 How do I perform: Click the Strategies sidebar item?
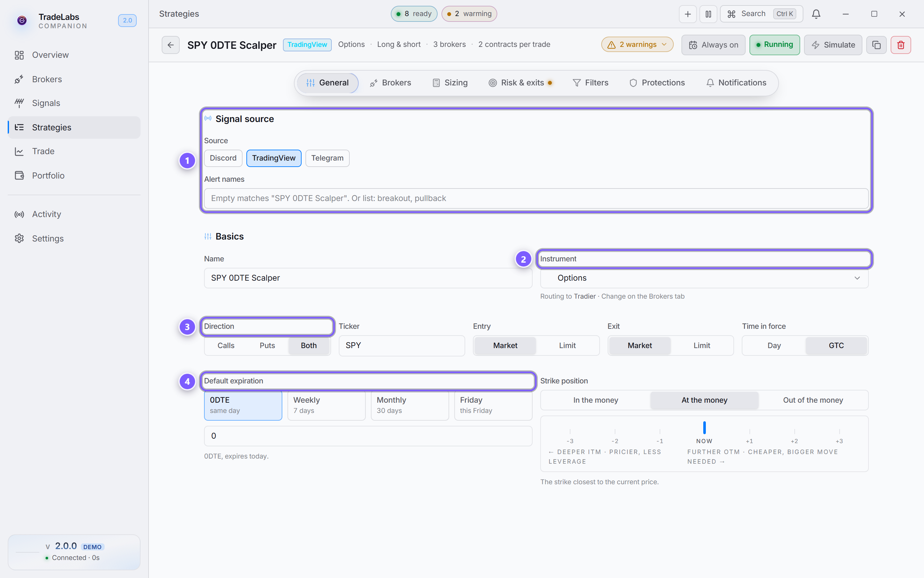tap(74, 127)
